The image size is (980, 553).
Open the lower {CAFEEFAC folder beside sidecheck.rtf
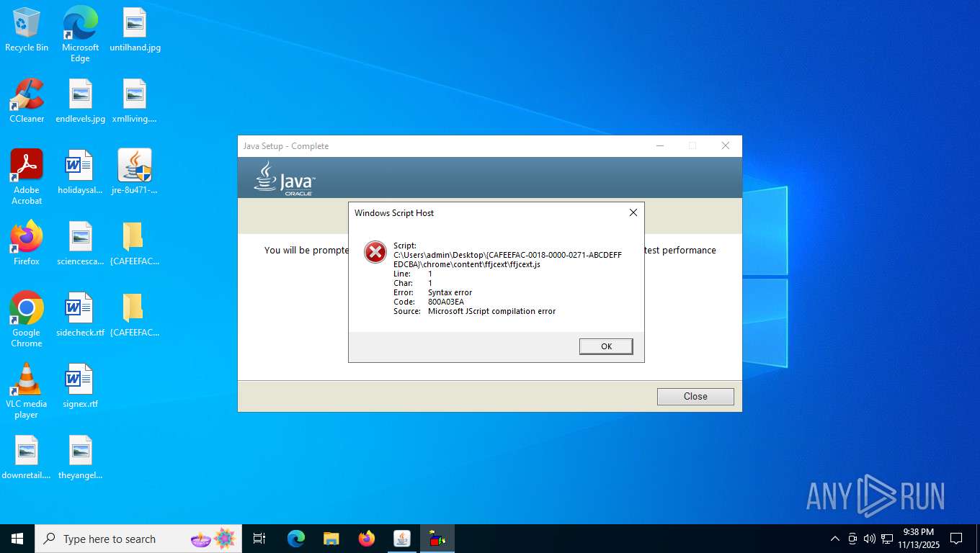tap(135, 315)
